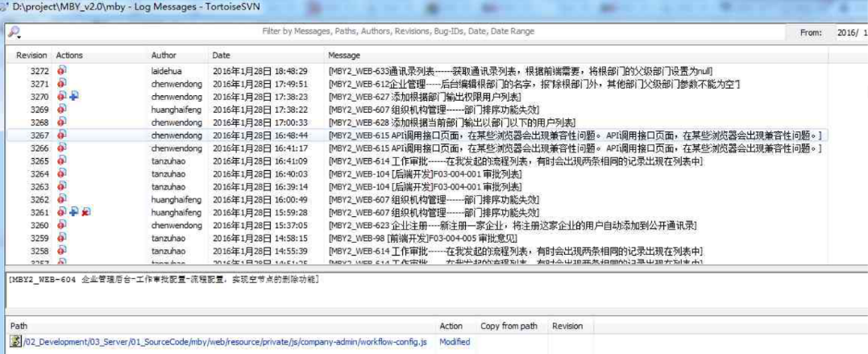Click date 2016年1月28日 15:59:28
Screen dimensions: 868x354
[x=260, y=212]
